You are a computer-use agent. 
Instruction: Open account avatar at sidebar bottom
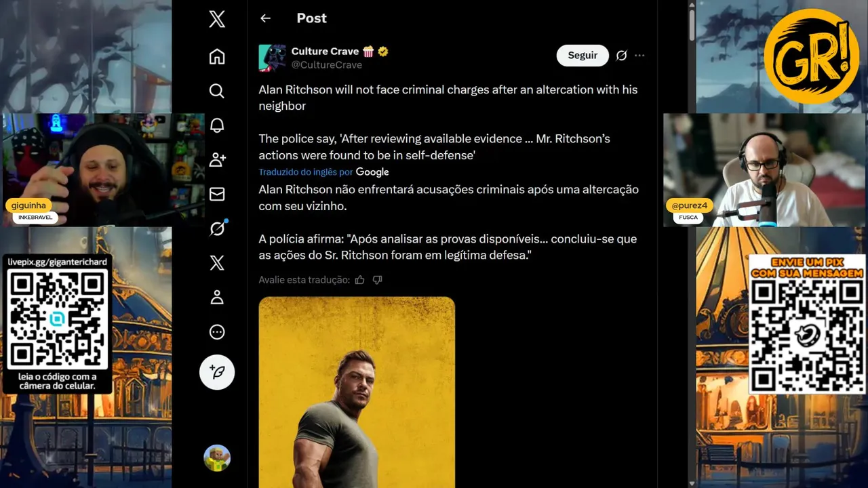[x=217, y=458]
